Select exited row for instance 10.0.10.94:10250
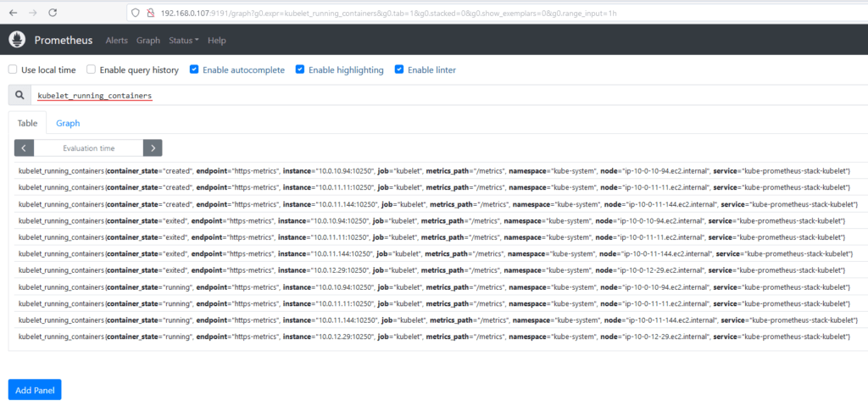This screenshot has height=417, width=868. tap(440, 221)
